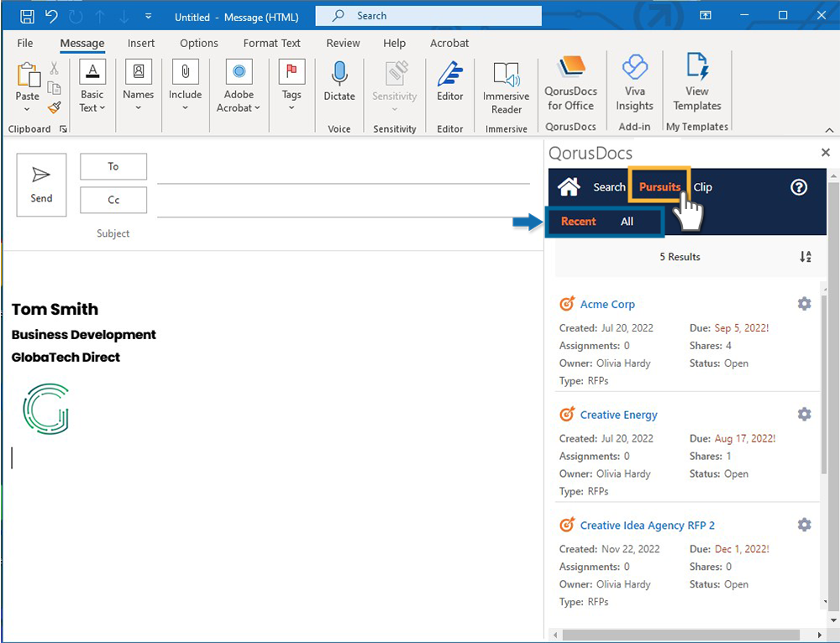Open the Tags flag dropdown

[291, 86]
